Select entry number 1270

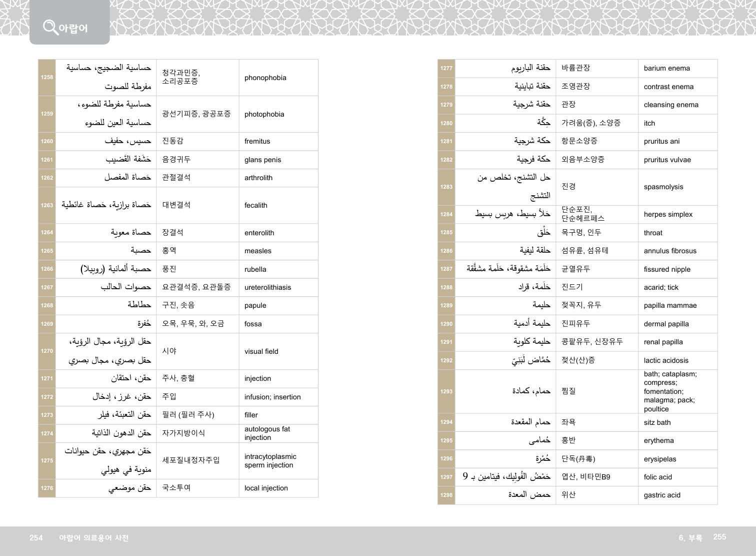pos(47,351)
